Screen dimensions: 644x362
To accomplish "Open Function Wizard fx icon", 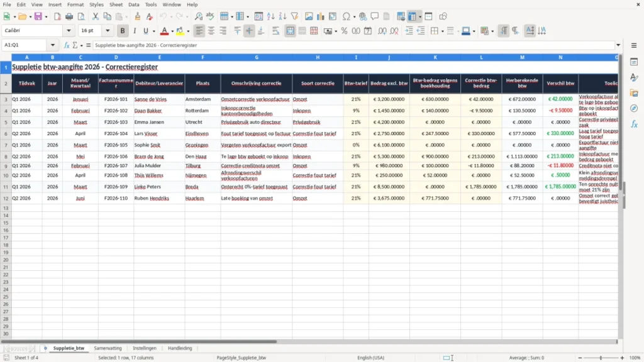I will 67,45.
